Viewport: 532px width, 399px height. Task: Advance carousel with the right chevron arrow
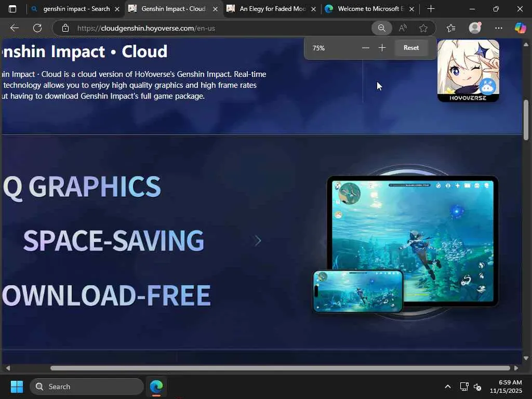tap(258, 241)
